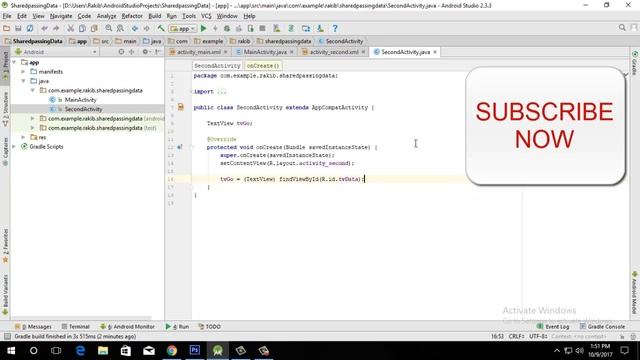Open the Navigate menu
640x360 pixels.
point(61,16)
